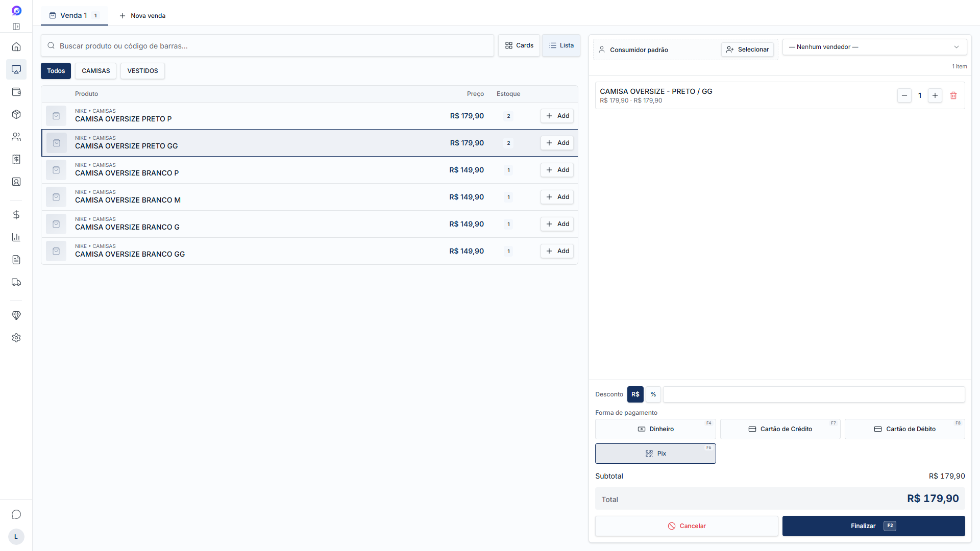Image resolution: width=980 pixels, height=551 pixels.
Task: Expand the Nenhum vendedor dropdown
Action: point(875,47)
